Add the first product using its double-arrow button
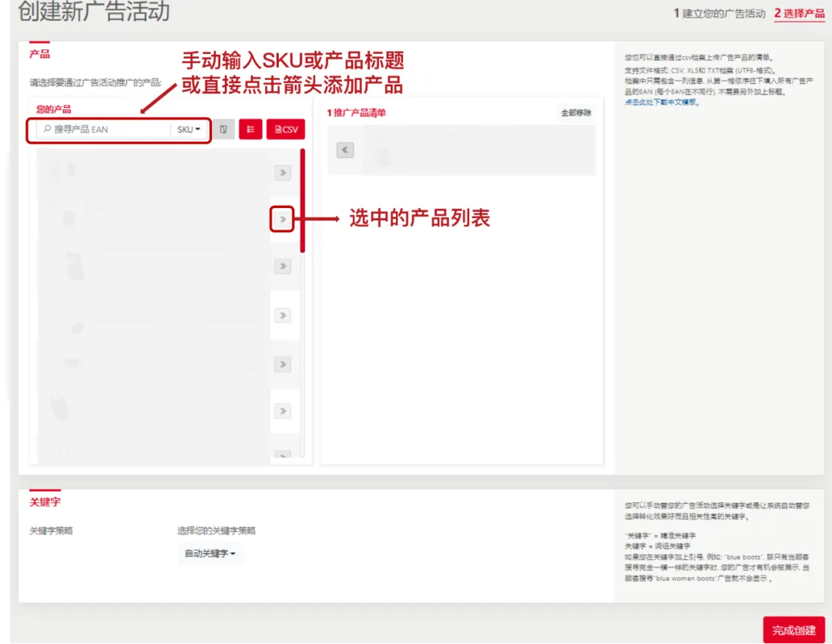Screen dimensions: 832x644 283,173
